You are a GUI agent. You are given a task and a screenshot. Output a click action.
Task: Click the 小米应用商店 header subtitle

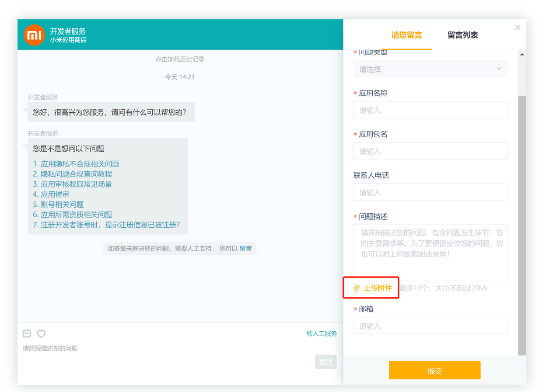point(68,40)
